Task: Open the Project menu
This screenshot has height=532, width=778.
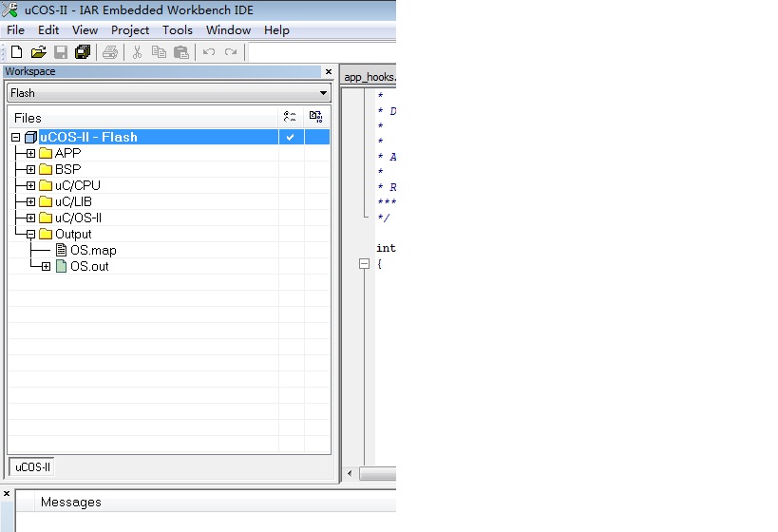Action: [x=130, y=30]
